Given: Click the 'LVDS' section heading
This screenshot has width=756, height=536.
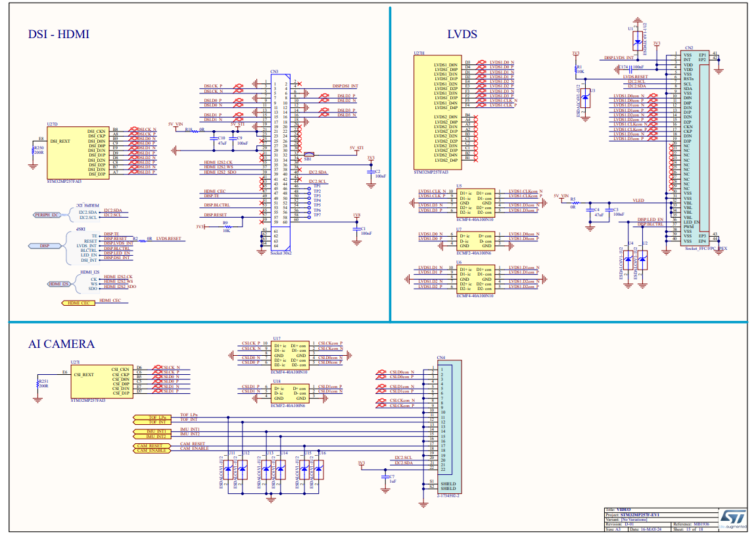Looking at the screenshot, I should pyautogui.click(x=462, y=34).
